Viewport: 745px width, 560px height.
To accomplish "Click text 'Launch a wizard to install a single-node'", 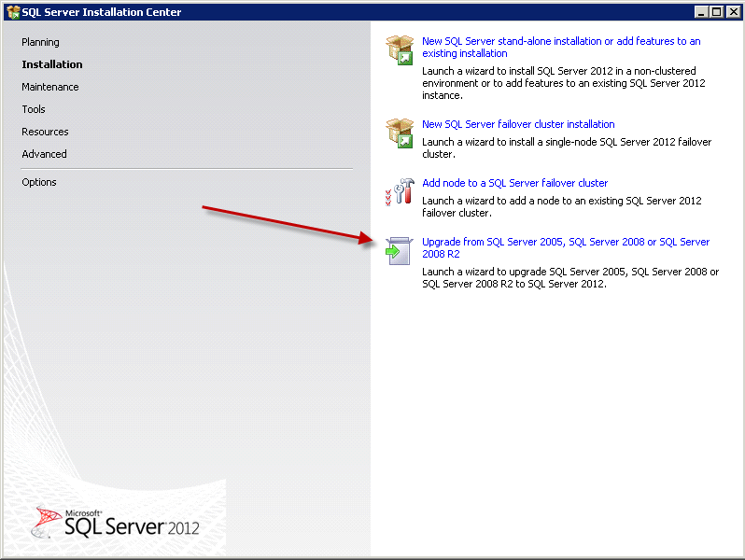I will point(511,142).
